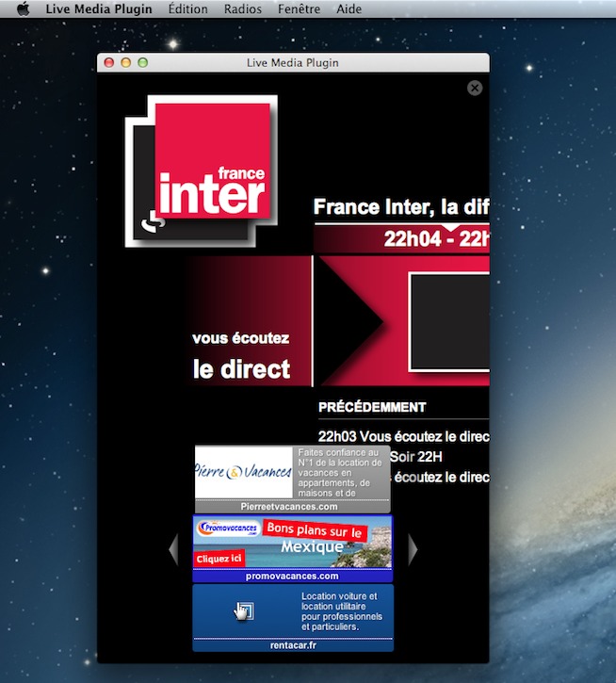This screenshot has height=683, width=616.
Task: Open the Radios menu
Action: point(243,8)
